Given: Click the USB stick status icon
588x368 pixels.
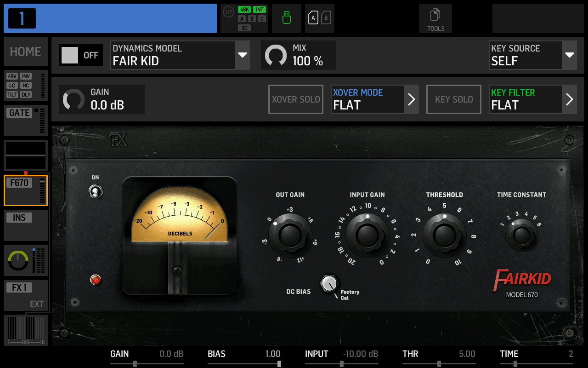Looking at the screenshot, I should (287, 18).
